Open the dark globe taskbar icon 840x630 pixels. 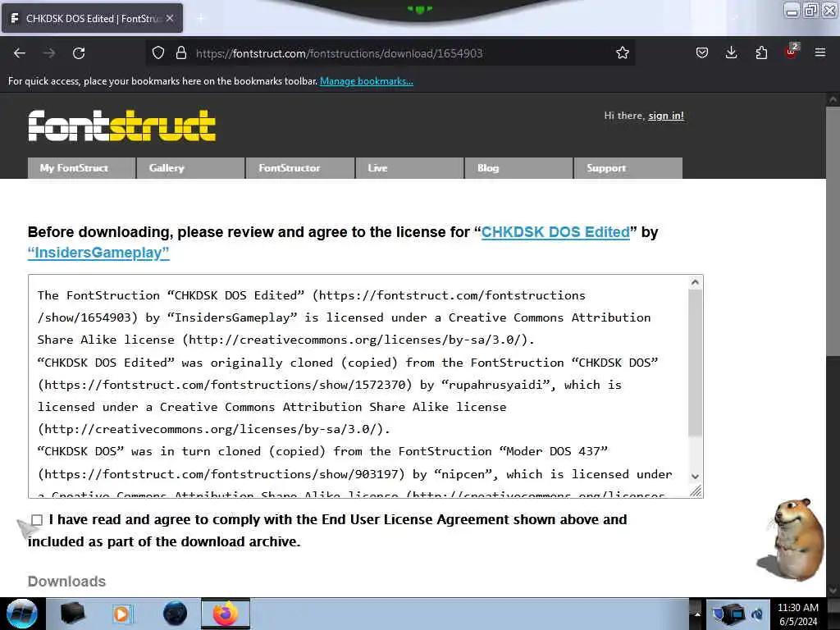point(175,614)
